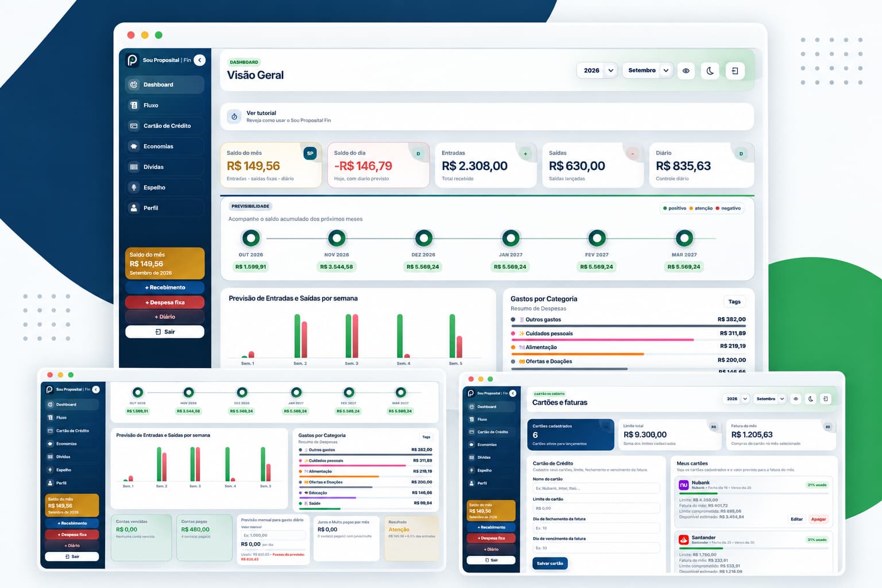Toggle values visibility eye icon in main header
This screenshot has width=882, height=588.
[686, 71]
